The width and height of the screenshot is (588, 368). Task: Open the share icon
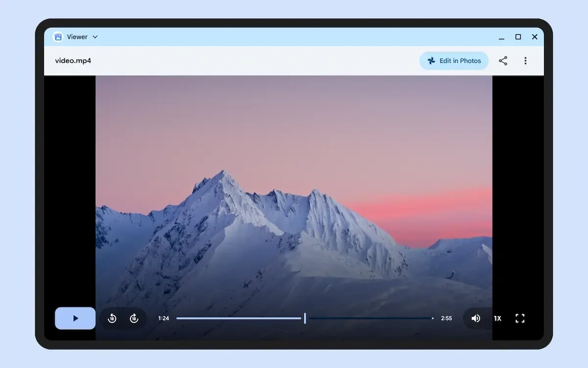tap(503, 61)
